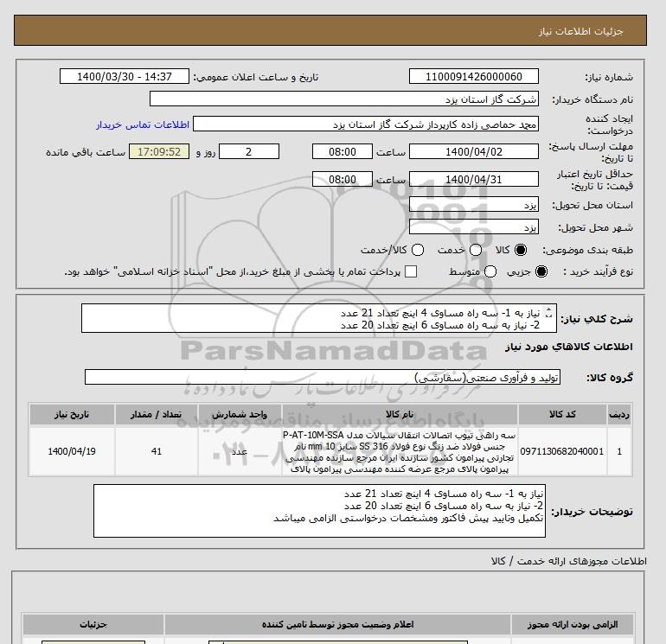Open the buyer contact information link

click(x=143, y=124)
